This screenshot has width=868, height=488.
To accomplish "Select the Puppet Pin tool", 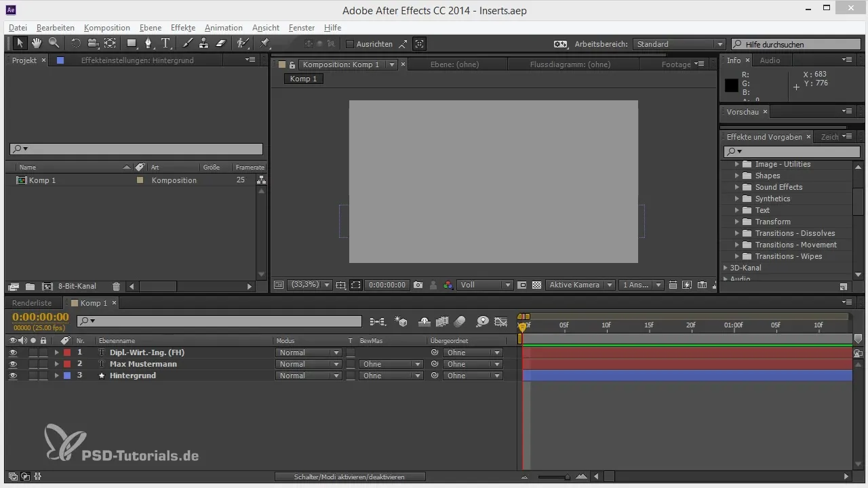I will (264, 43).
